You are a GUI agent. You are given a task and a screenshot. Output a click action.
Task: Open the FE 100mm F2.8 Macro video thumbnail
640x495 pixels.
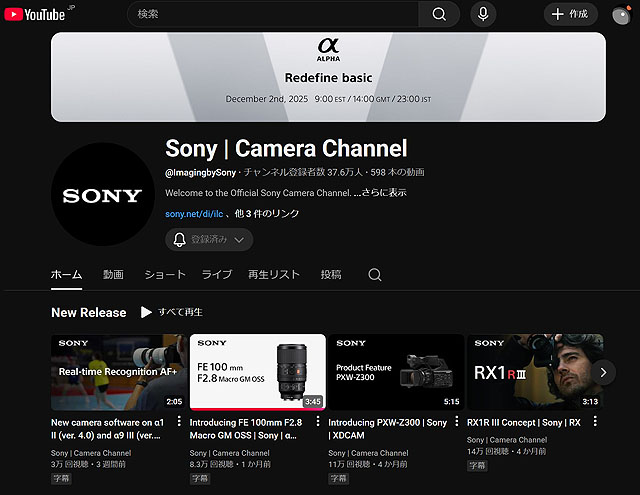click(x=257, y=372)
